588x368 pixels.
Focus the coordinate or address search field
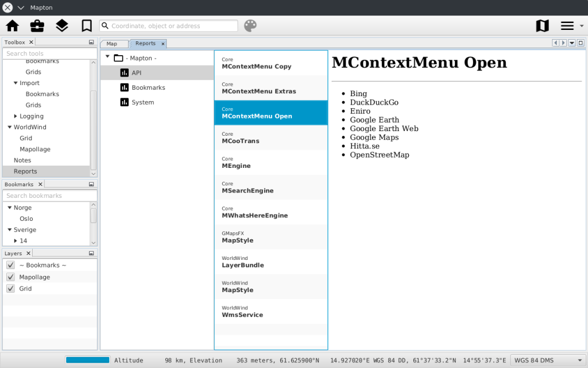(168, 26)
